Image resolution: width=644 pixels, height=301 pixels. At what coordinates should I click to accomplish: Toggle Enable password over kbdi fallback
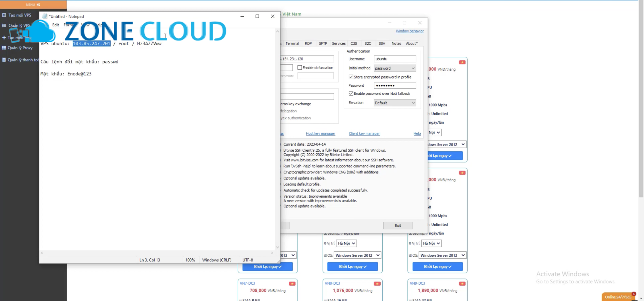click(351, 93)
